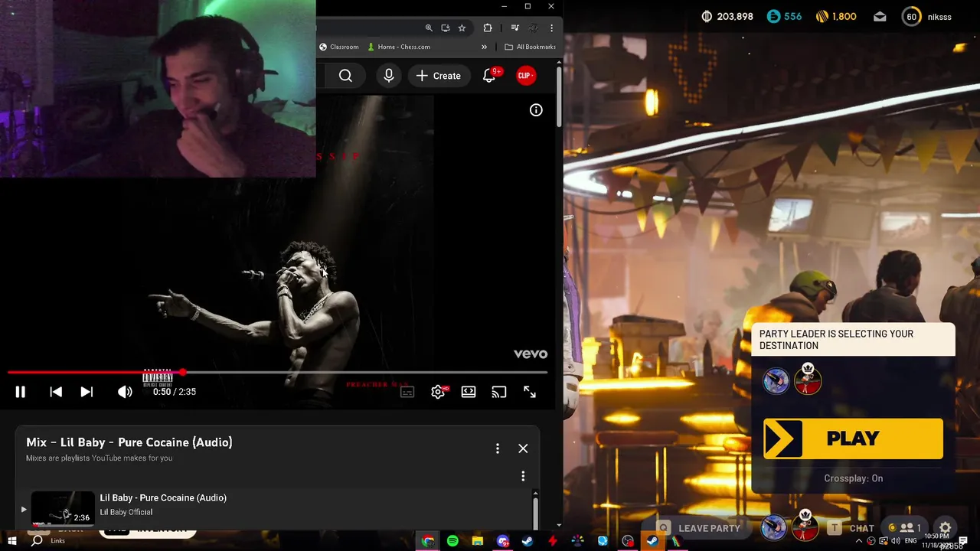
Task: Bookmark this page with star icon
Action: 462,28
